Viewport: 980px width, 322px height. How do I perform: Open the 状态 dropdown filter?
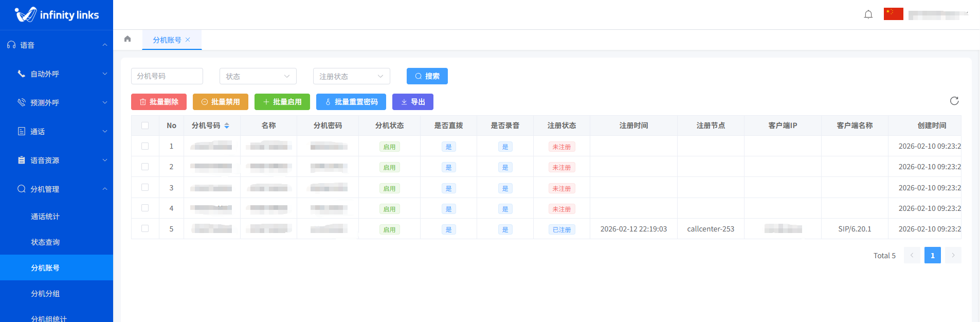coord(258,76)
